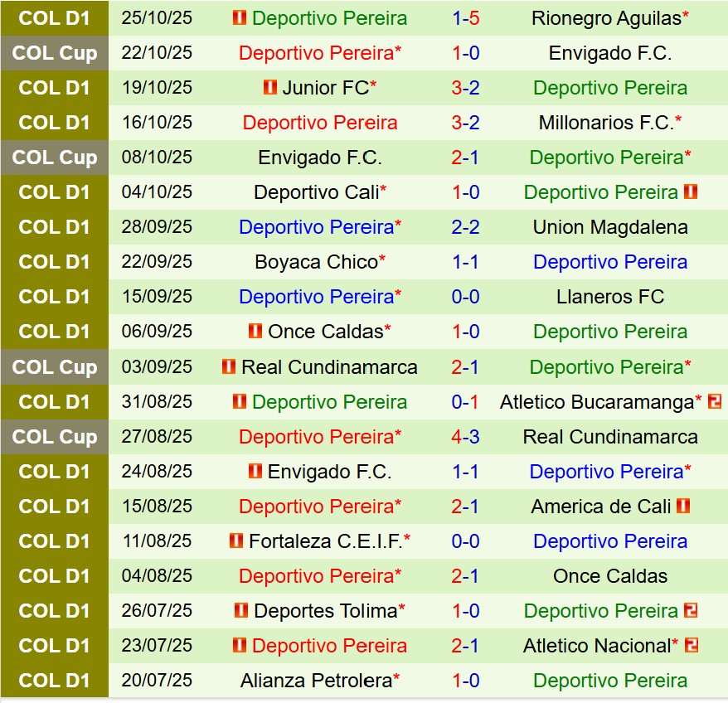Click red card icon next to Fortaleza C.E.I.F.
The width and height of the screenshot is (728, 703).
237,541
